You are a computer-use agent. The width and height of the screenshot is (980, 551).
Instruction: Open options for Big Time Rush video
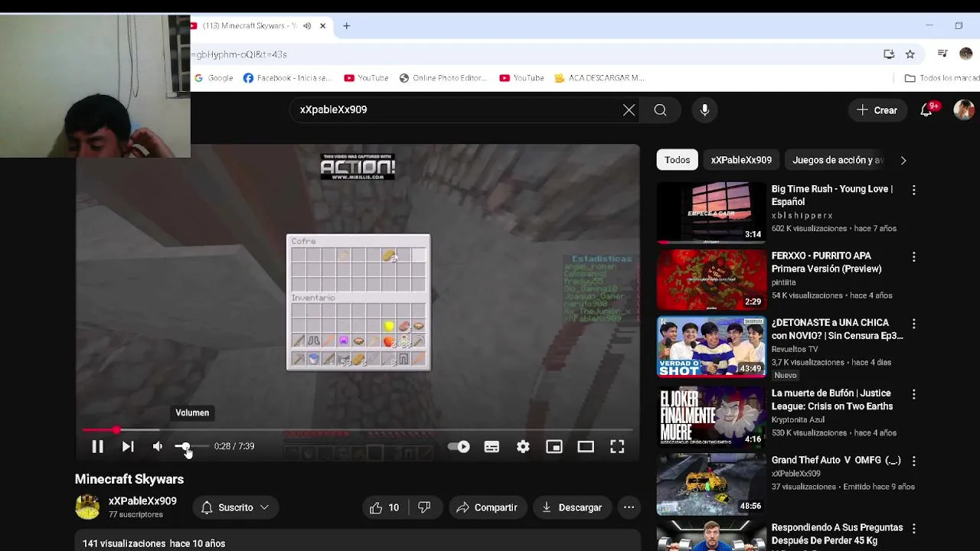913,190
